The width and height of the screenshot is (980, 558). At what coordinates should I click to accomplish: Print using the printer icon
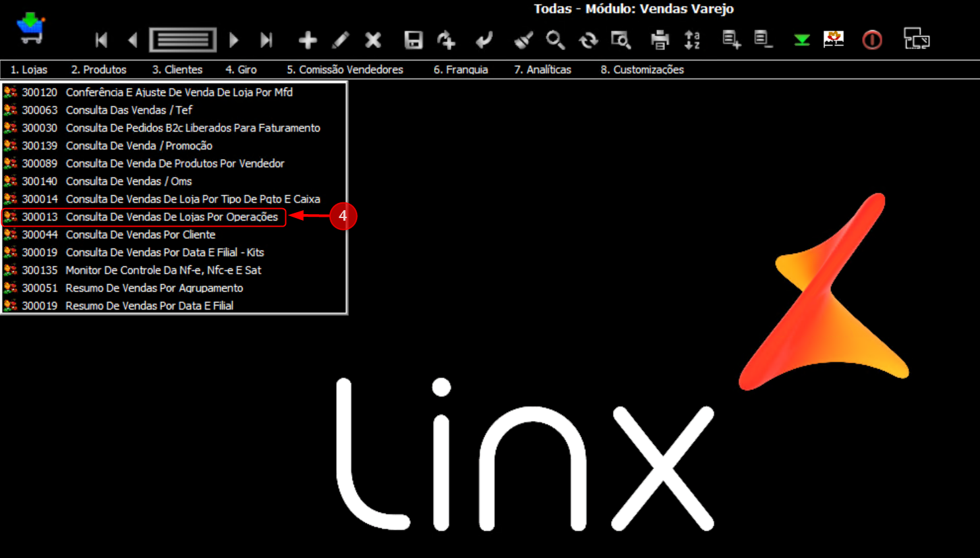click(660, 40)
